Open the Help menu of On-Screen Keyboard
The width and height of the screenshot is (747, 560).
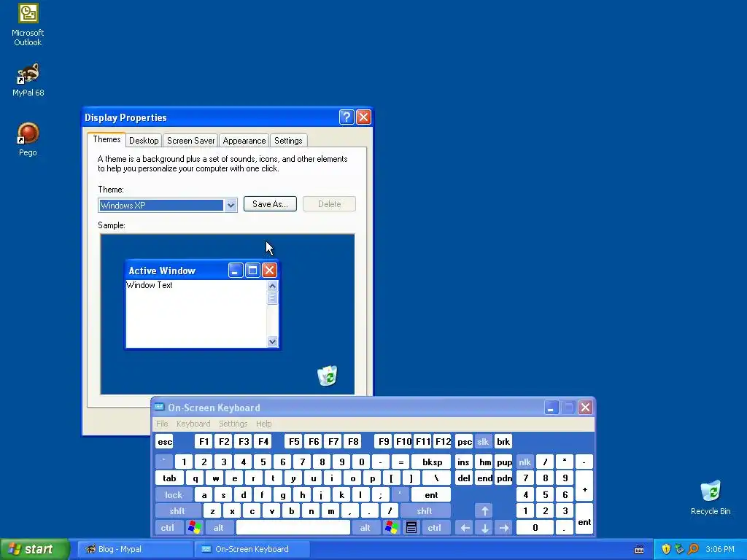point(263,424)
